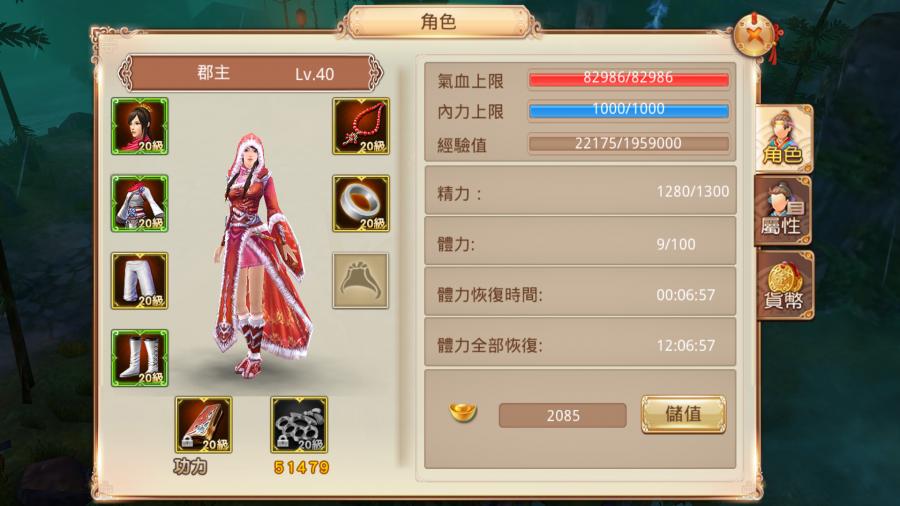
Task: Select the white boots equipment slot
Action: [x=139, y=358]
